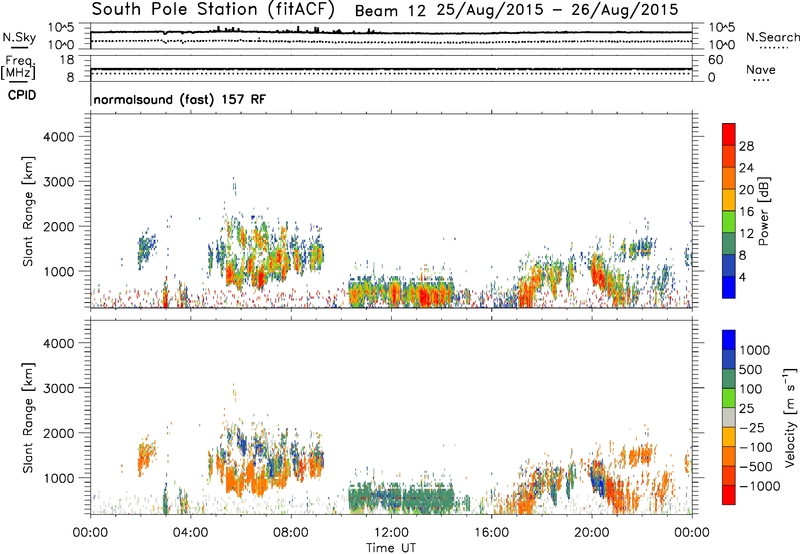Viewport: 800px width, 554px height.
Task: Click the '-1000' Velocity colorbar tick
Action: [x=759, y=486]
